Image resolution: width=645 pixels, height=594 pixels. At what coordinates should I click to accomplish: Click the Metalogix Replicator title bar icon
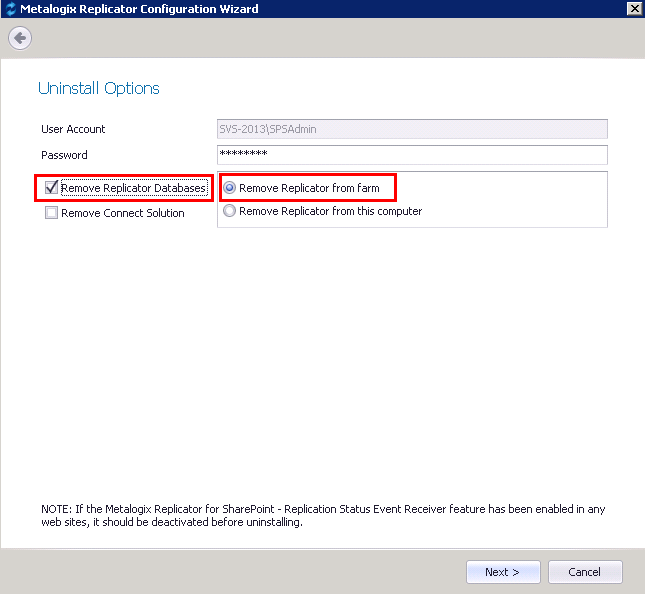tap(10, 9)
